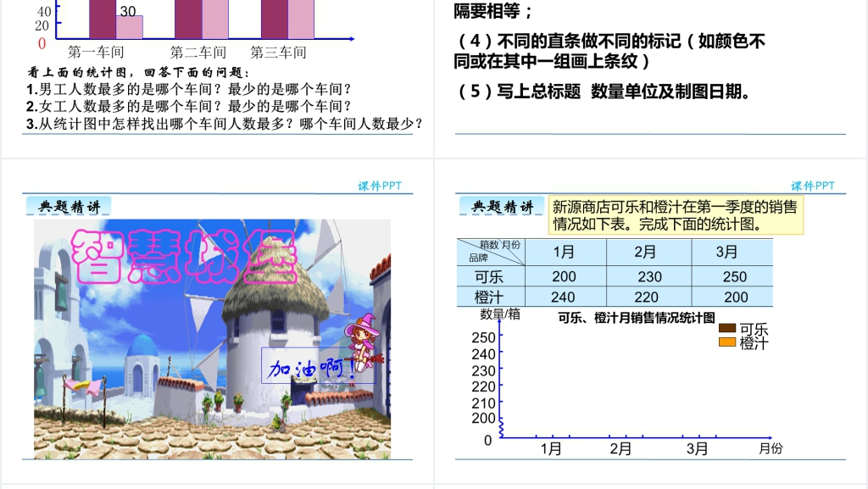The height and width of the screenshot is (489, 868).
Task: Click the brown 可乐 legend swatch
Action: (x=726, y=328)
